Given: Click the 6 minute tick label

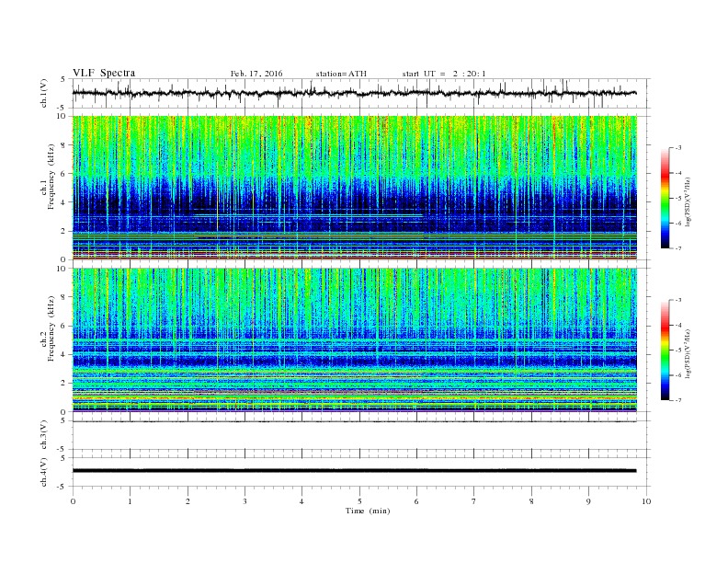Looking at the screenshot, I should point(417,501).
